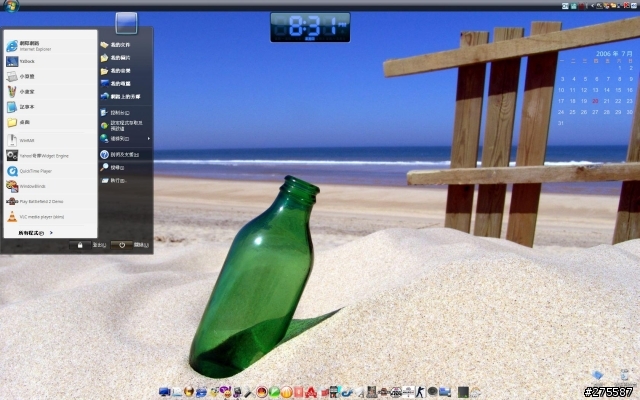Open the 小算盤 calculator entry
Screen dimensions: 640x400
coord(51,76)
